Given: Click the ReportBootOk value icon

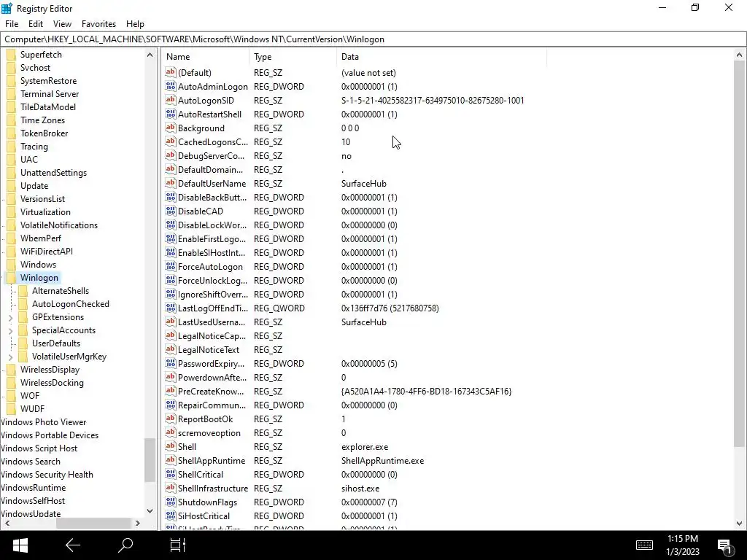Looking at the screenshot, I should (171, 419).
